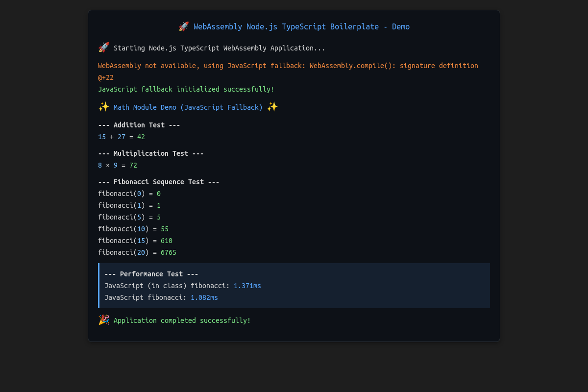The image size is (588, 392).
Task: Click the rocket beside Starting Application message
Action: click(103, 48)
